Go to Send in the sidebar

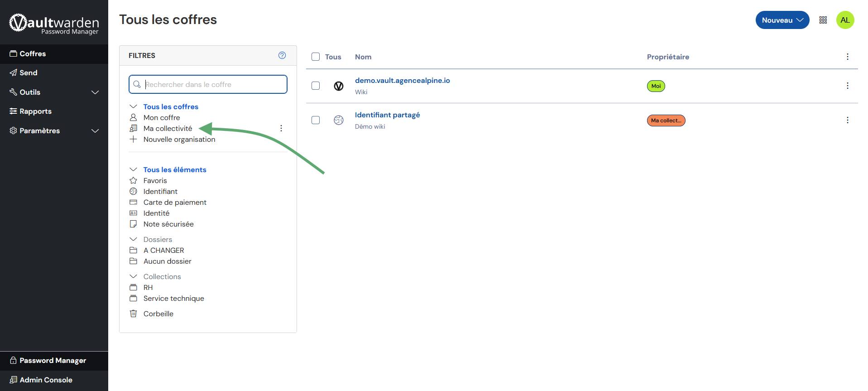point(28,72)
